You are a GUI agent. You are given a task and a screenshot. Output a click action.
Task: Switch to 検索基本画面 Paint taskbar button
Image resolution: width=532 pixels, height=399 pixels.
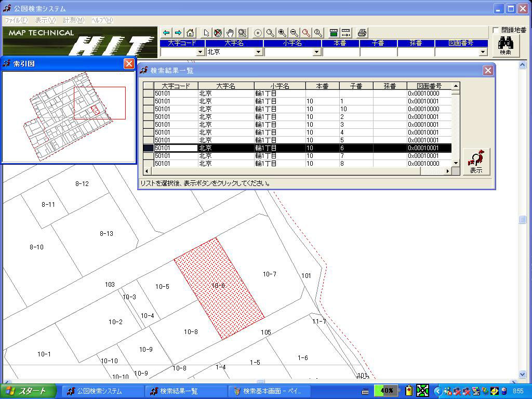270,392
